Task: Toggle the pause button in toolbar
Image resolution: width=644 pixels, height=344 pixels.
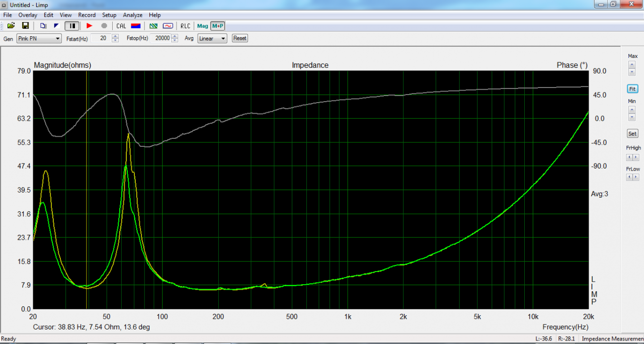Action: (72, 26)
